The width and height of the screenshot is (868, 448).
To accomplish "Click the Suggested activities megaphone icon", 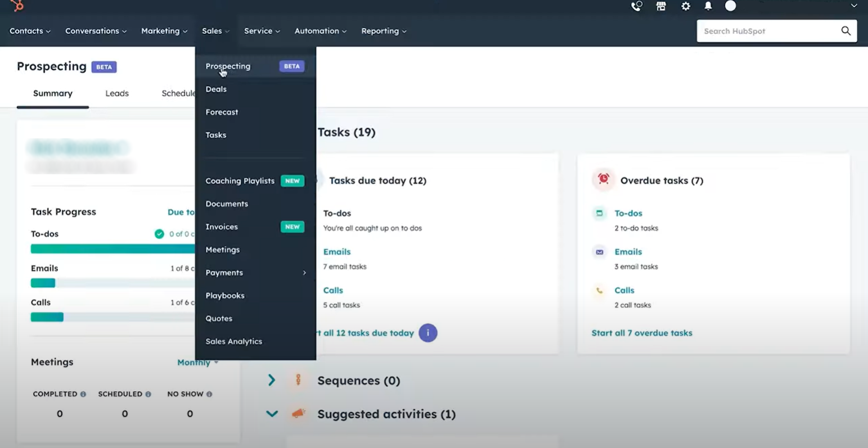I will click(298, 414).
